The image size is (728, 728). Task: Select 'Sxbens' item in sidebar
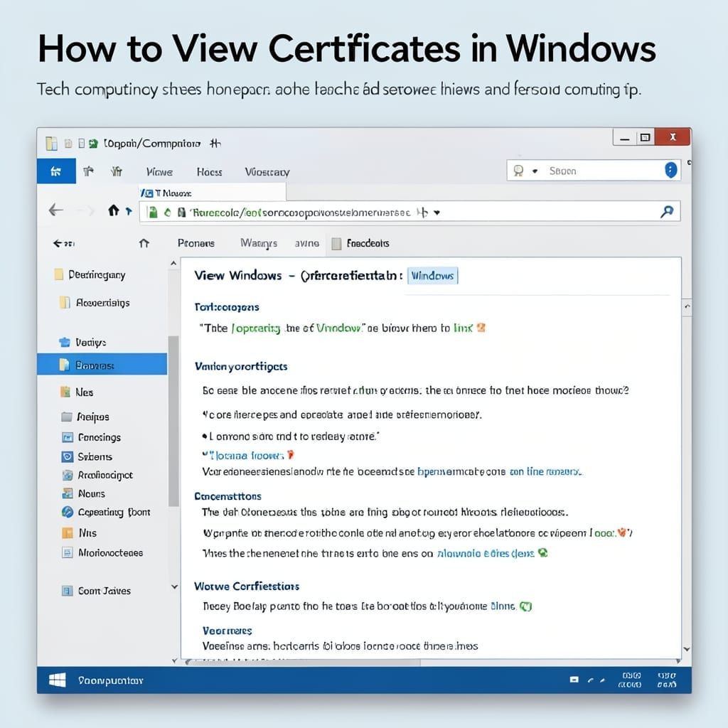click(87, 457)
